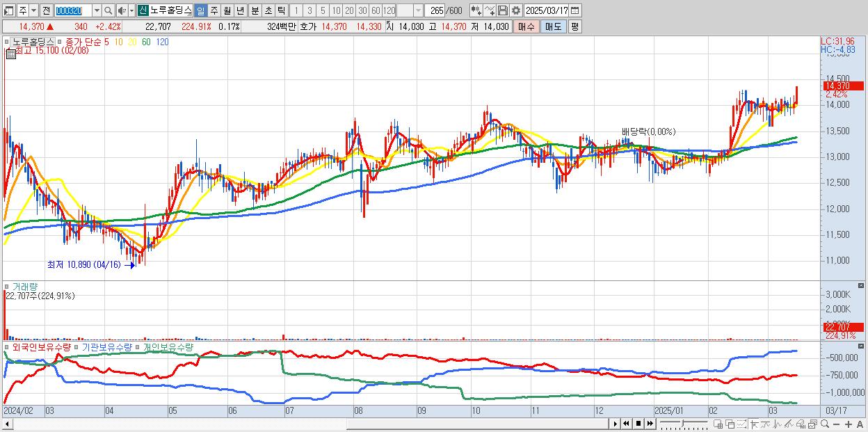Save chart settings with floppy icon
Viewport: 868px width, 432px height.
pos(503,10)
